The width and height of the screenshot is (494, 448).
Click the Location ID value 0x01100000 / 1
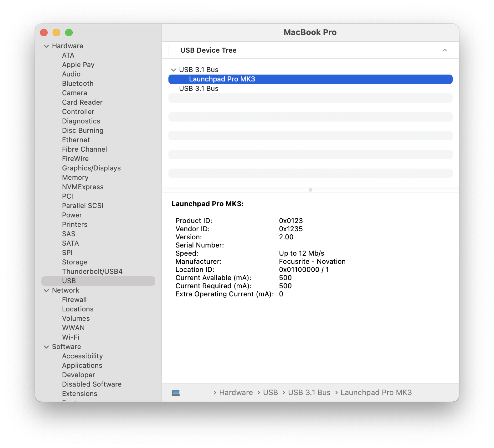point(304,270)
